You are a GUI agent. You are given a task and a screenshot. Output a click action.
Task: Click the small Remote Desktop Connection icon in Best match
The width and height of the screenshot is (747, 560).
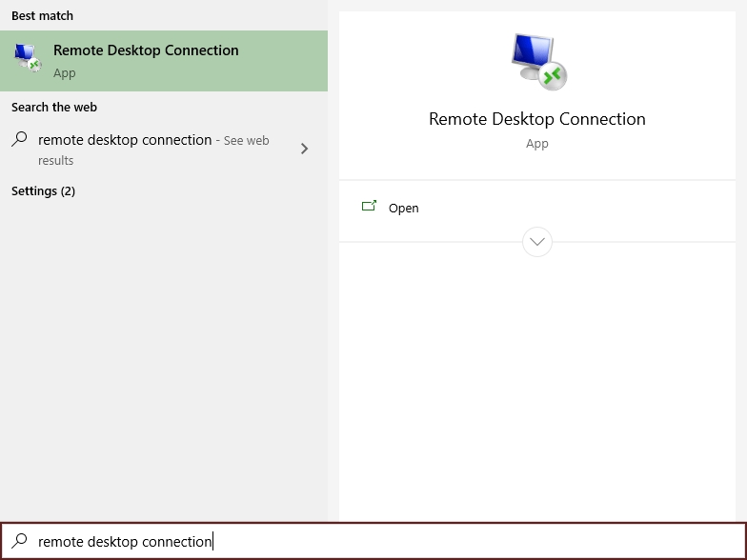[28, 59]
